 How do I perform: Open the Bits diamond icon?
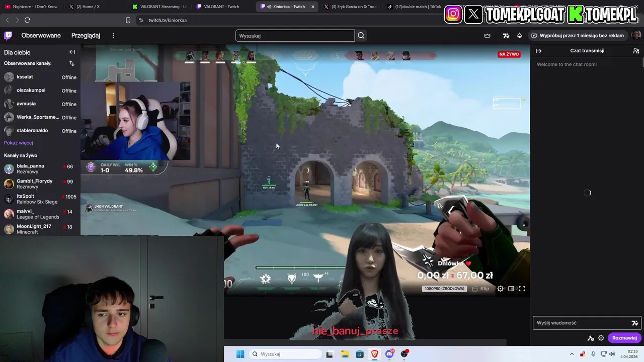point(519,36)
